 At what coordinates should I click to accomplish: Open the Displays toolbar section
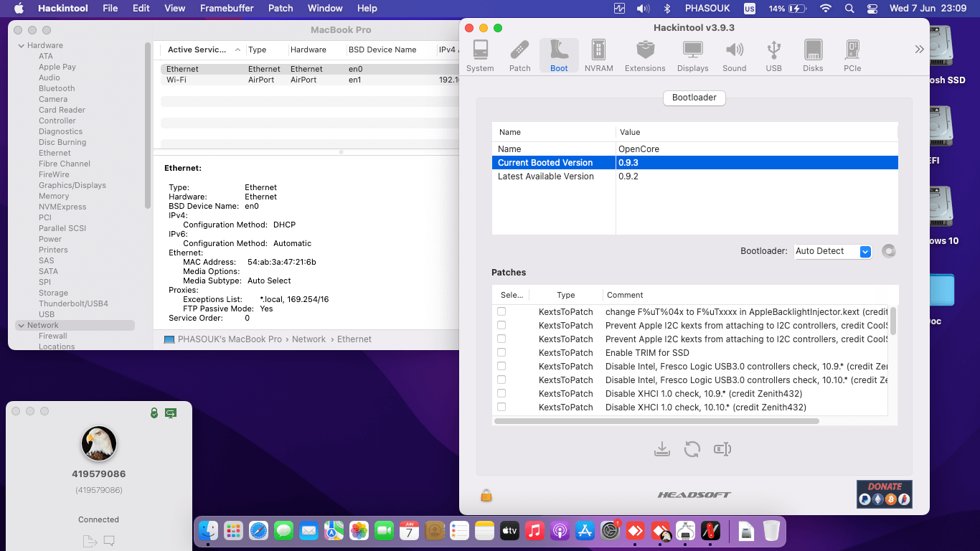[x=692, y=56]
